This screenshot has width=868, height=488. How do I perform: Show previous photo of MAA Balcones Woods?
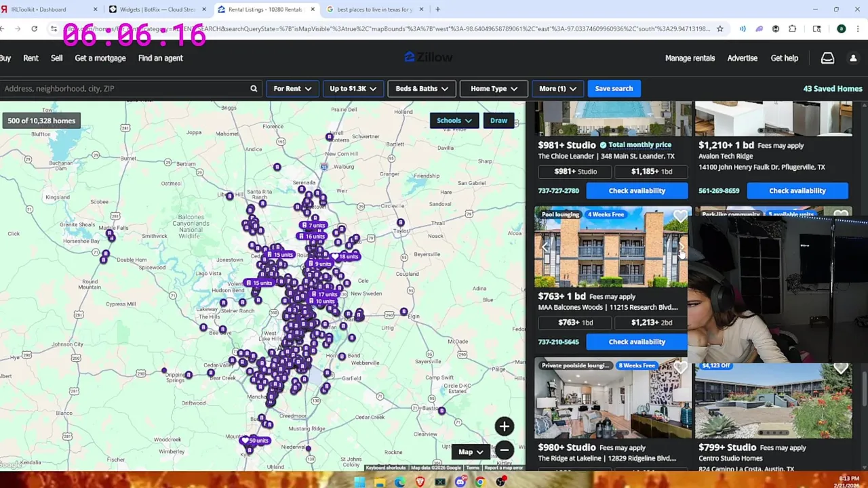(545, 247)
